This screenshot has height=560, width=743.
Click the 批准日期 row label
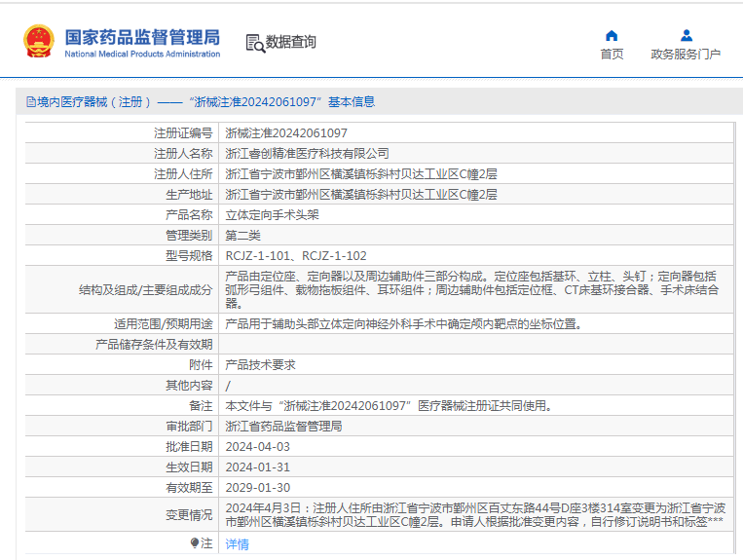pos(189,447)
